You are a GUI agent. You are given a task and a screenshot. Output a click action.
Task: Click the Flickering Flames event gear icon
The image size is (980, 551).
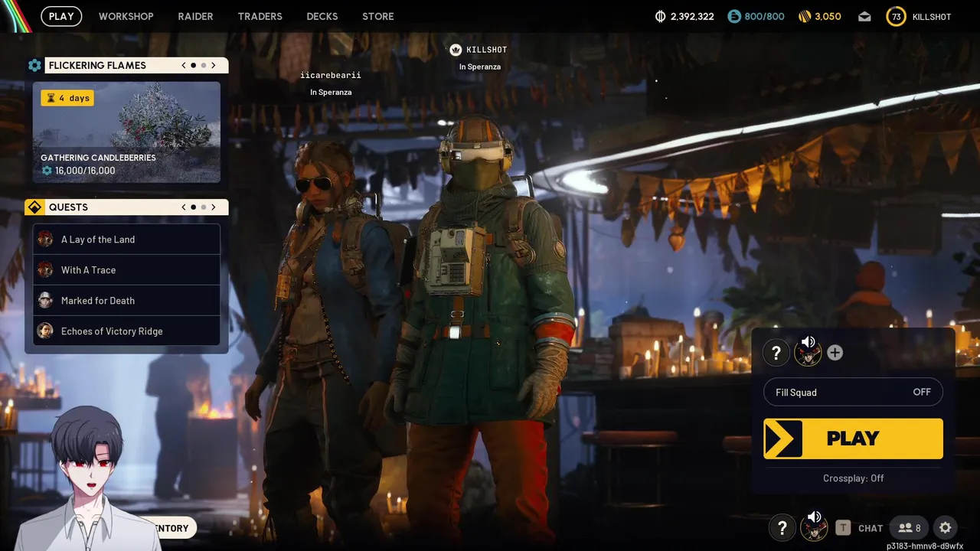34,65
